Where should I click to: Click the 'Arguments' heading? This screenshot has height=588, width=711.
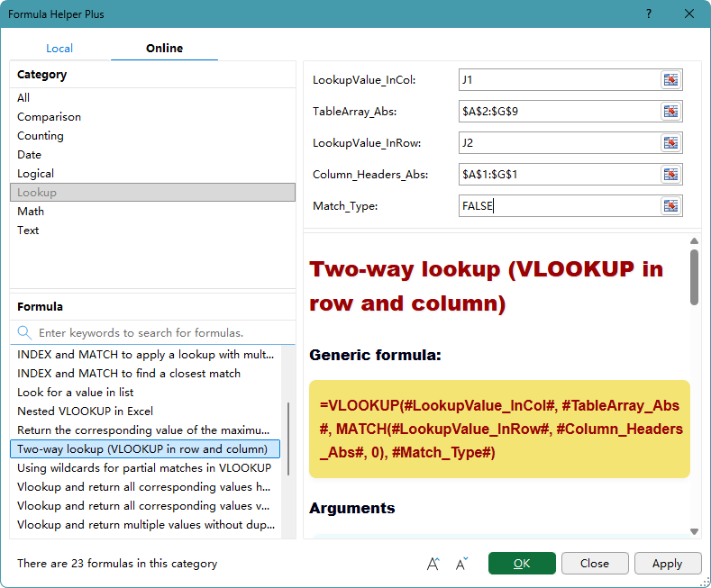click(x=352, y=508)
